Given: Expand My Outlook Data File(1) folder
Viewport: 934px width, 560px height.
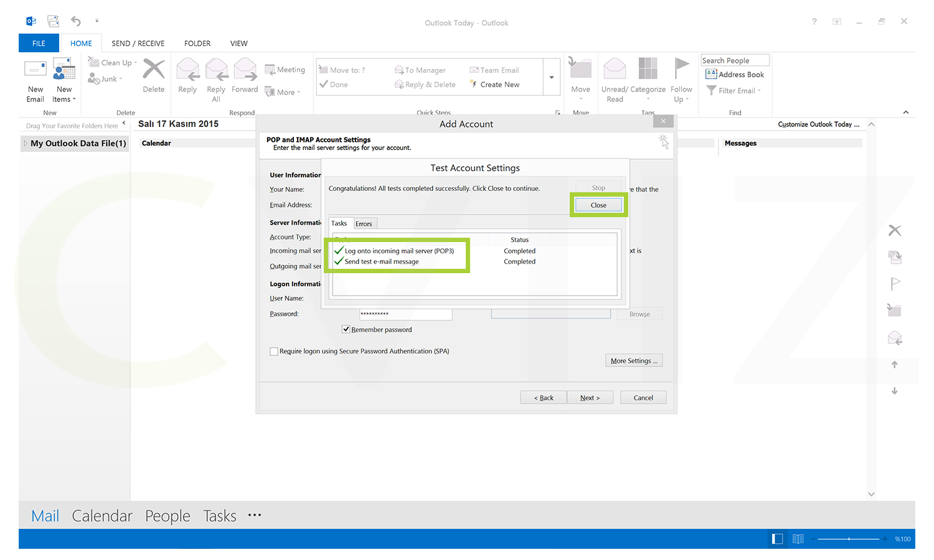Looking at the screenshot, I should click(x=26, y=143).
